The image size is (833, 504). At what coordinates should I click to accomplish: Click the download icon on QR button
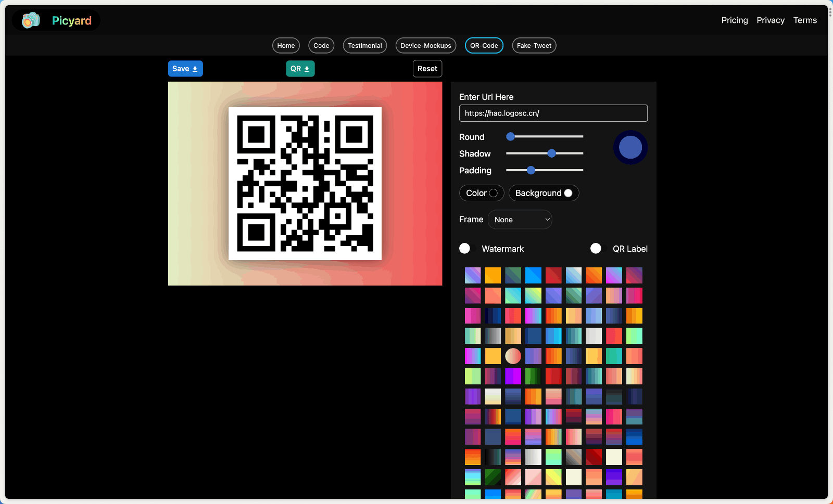[x=307, y=69]
